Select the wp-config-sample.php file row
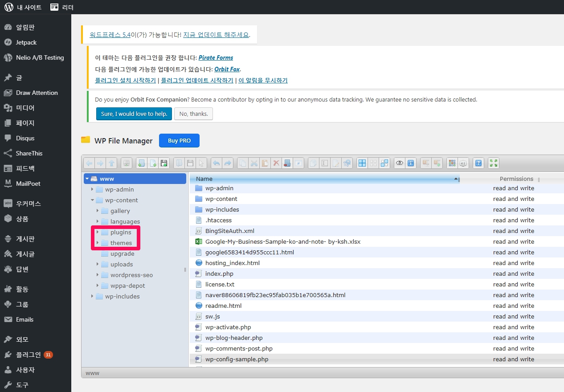This screenshot has height=392, width=564. [x=237, y=359]
